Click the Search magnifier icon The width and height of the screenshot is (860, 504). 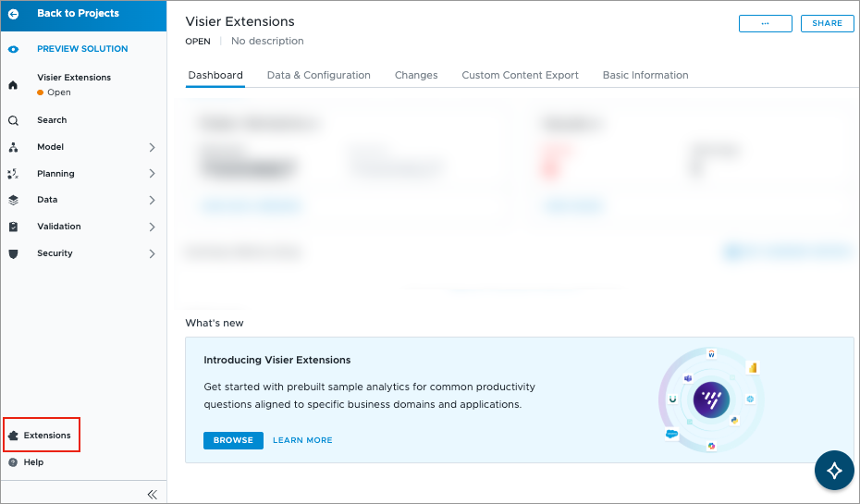coord(13,120)
